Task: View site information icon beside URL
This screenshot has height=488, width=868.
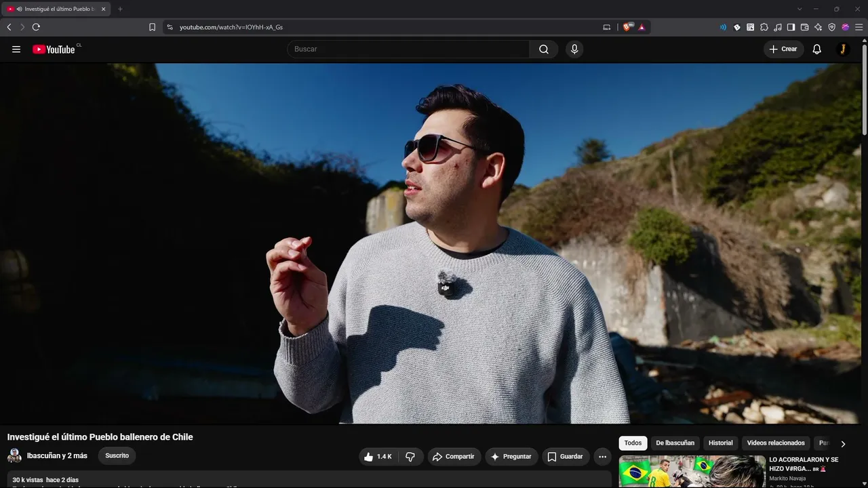Action: coord(170,27)
